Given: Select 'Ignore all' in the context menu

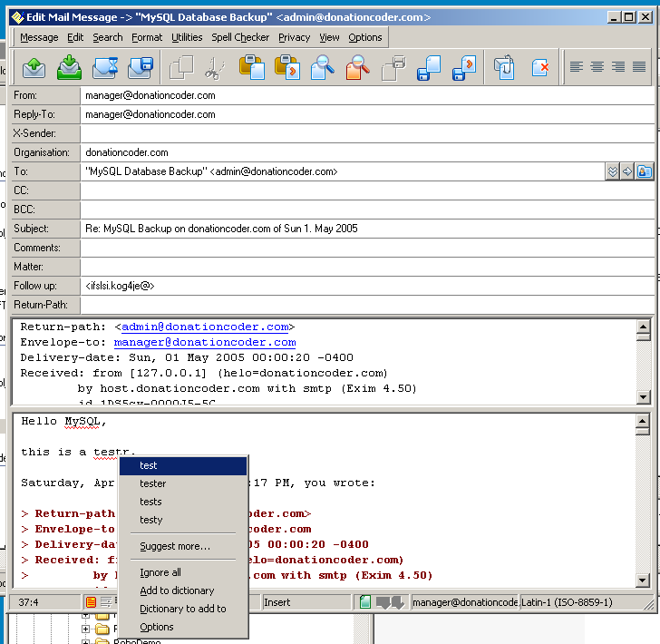Looking at the screenshot, I should tap(183, 572).
